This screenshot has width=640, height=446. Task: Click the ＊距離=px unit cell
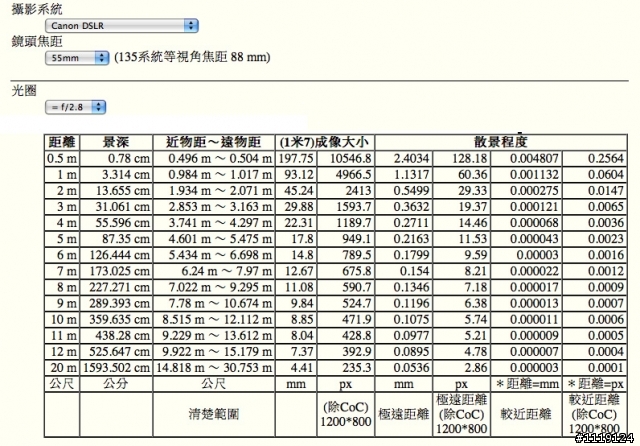tap(594, 384)
